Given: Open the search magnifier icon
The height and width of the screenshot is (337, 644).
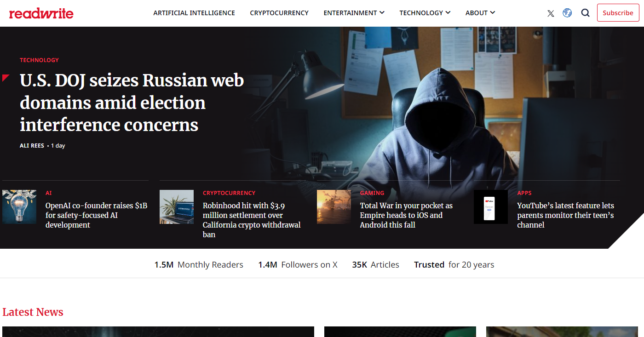Looking at the screenshot, I should click(585, 13).
